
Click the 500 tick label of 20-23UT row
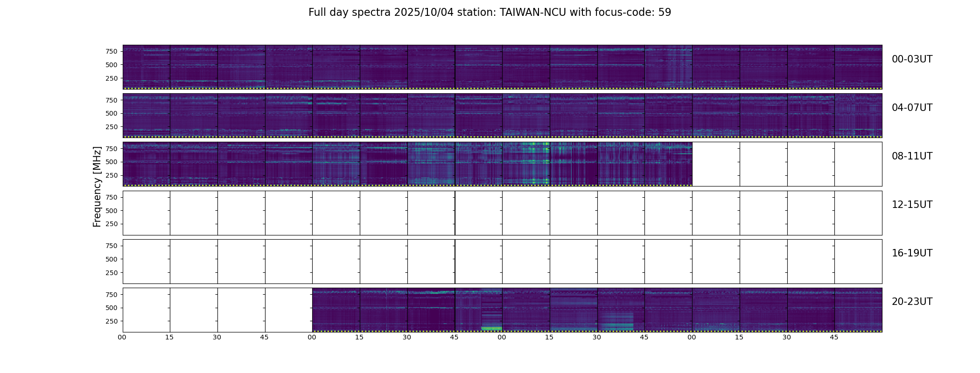(112, 308)
